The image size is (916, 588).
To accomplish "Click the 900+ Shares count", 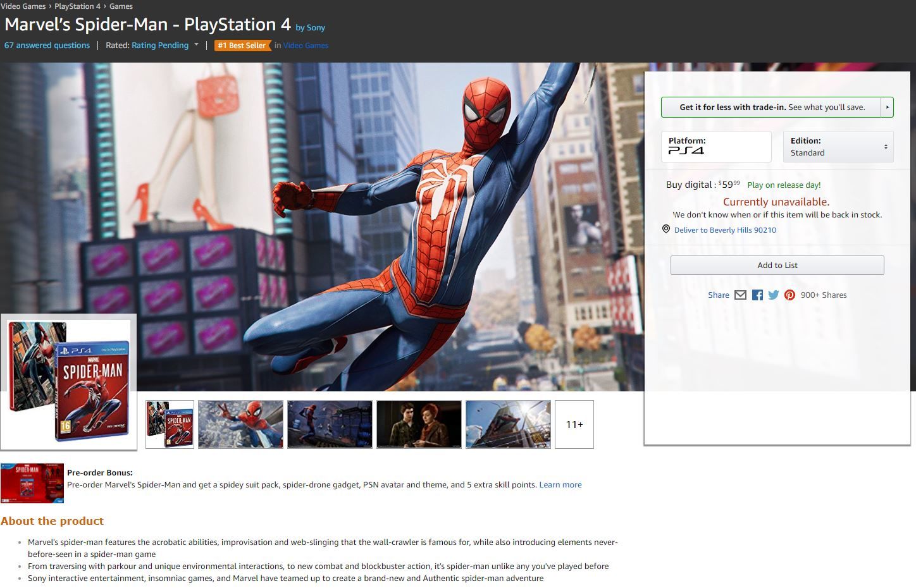I will pyautogui.click(x=824, y=295).
